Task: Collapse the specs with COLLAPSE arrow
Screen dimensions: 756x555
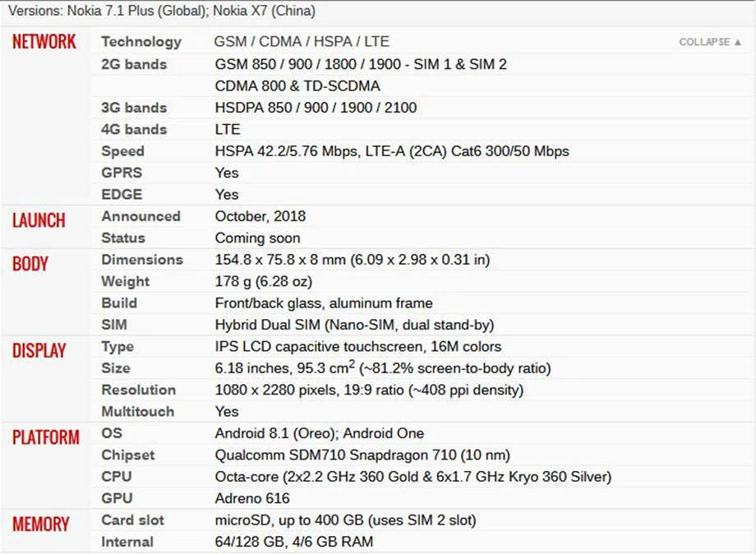Action: point(710,42)
